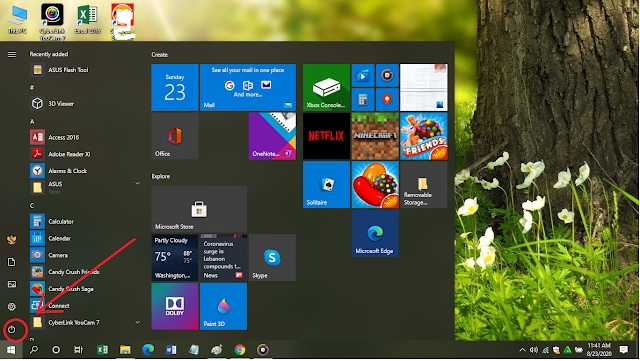Open the Microsoft Store tile
This screenshot has height=361, width=640.
coord(199,209)
